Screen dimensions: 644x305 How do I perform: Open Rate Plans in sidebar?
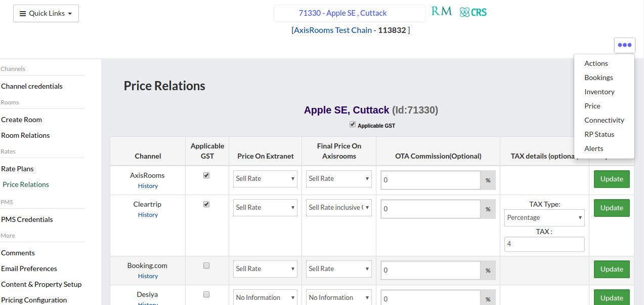pyautogui.click(x=17, y=169)
